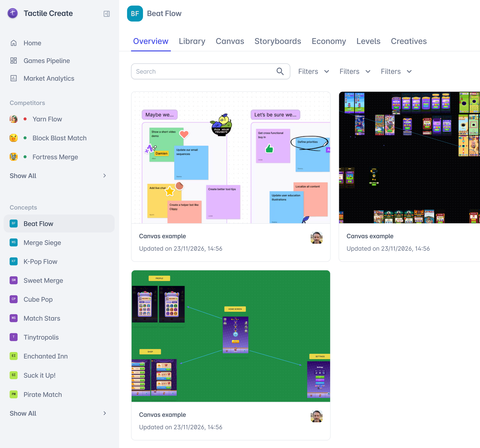Click the Merge Siege MS badge
Image resolution: width=480 pixels, height=448 pixels.
coord(14,242)
